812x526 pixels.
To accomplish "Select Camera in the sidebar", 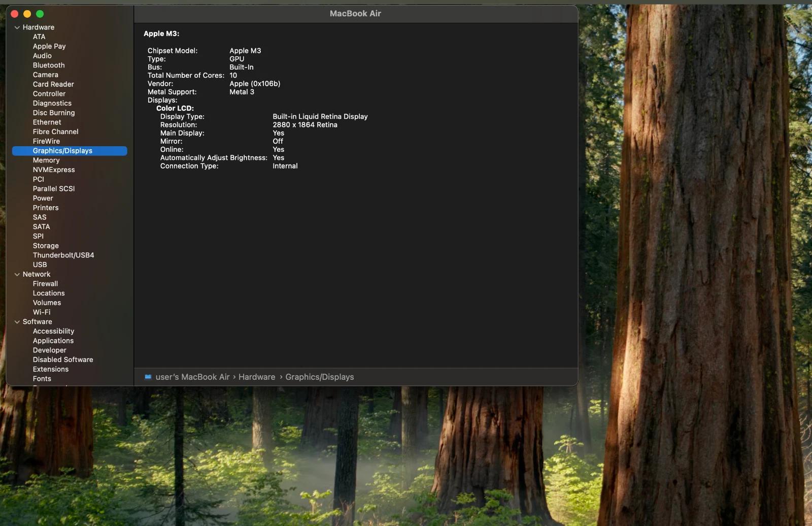I will [46, 75].
